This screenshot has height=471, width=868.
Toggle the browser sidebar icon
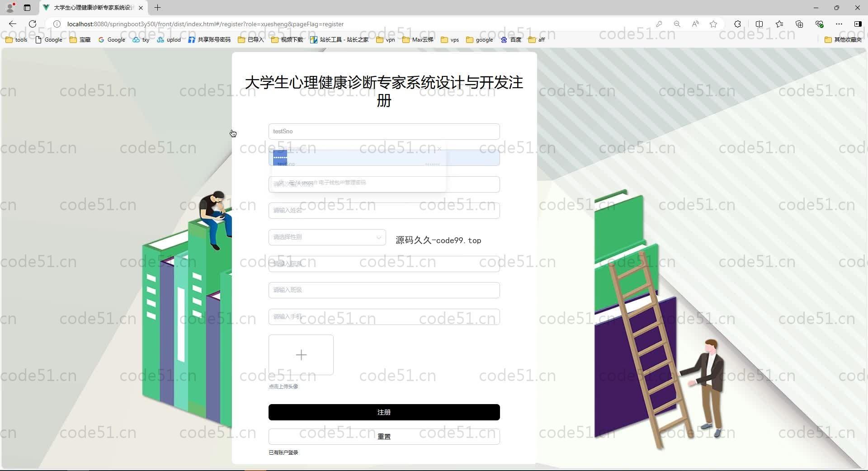point(858,24)
